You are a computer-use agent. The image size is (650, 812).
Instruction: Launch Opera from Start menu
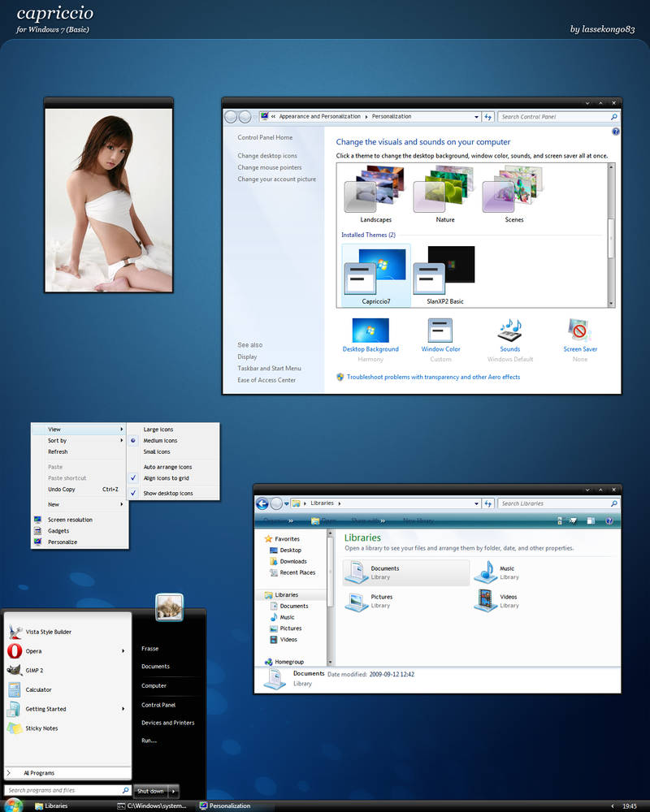33,651
